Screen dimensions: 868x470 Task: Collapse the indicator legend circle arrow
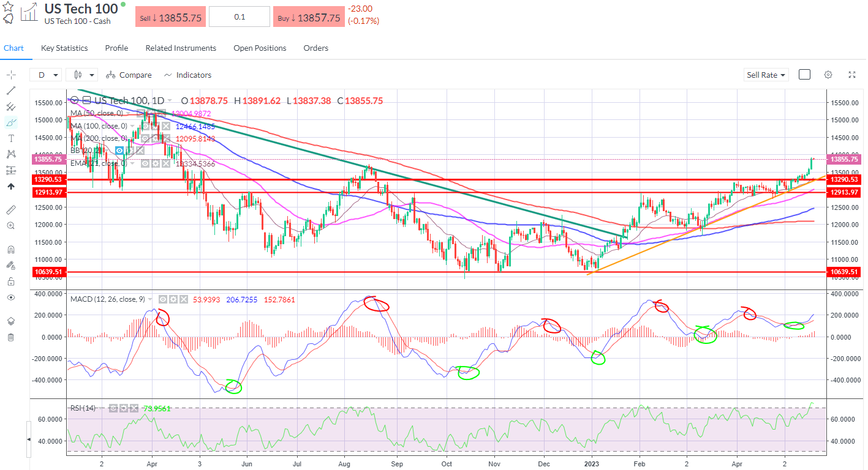coord(75,100)
